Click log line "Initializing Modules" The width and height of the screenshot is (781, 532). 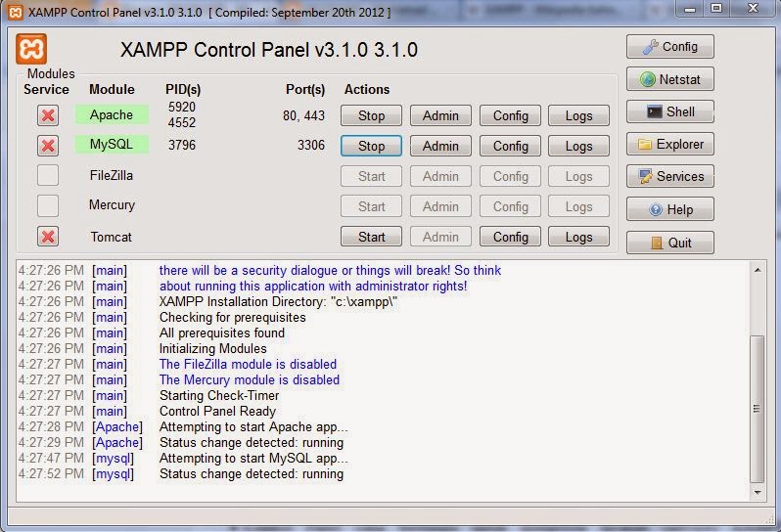tap(212, 349)
